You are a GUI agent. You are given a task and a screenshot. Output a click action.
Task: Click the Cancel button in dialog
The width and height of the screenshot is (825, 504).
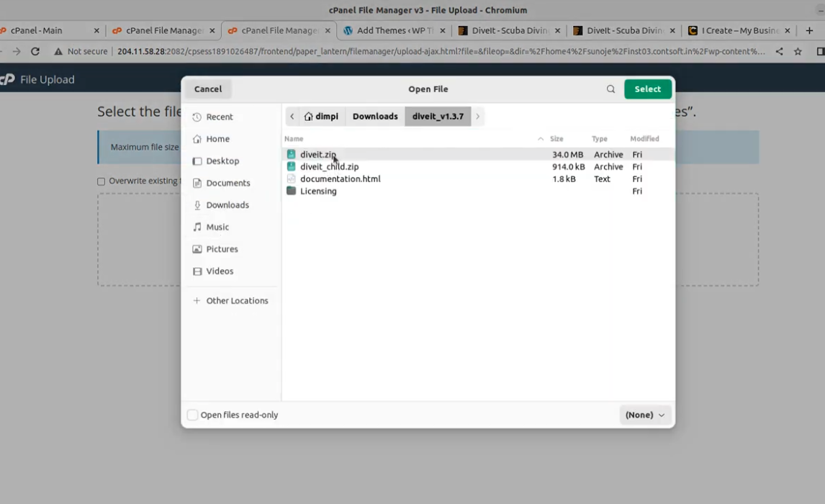208,89
